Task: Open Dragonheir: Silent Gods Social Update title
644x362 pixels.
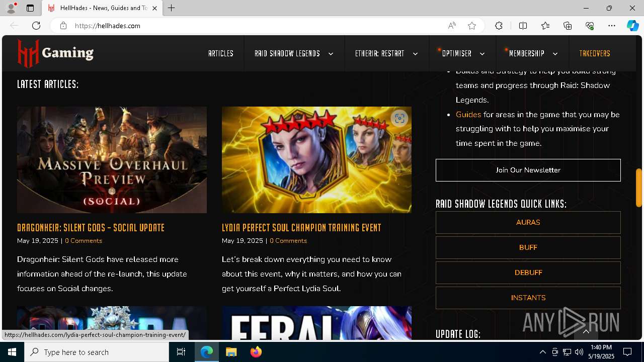Action: pos(91,228)
